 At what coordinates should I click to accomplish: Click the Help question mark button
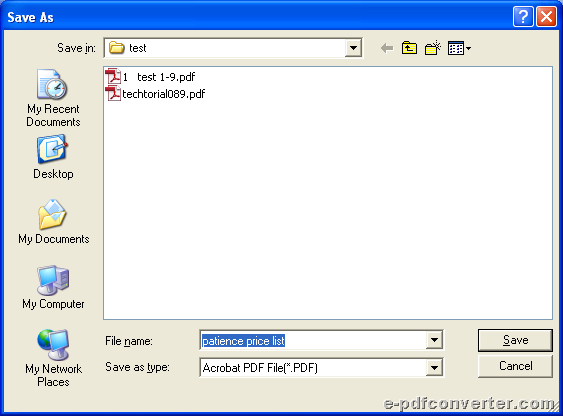tap(523, 17)
